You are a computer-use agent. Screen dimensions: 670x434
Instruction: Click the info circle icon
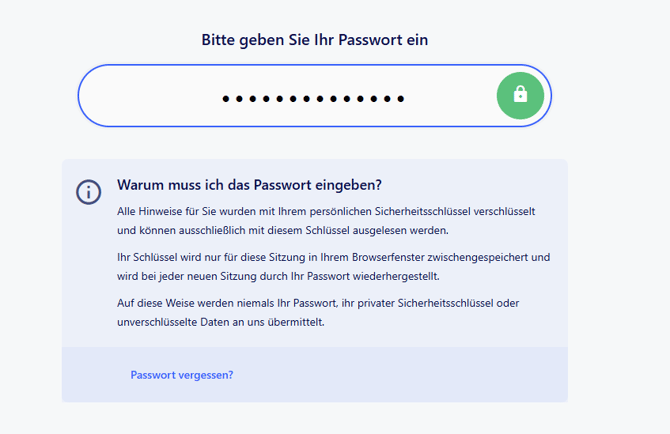89,192
